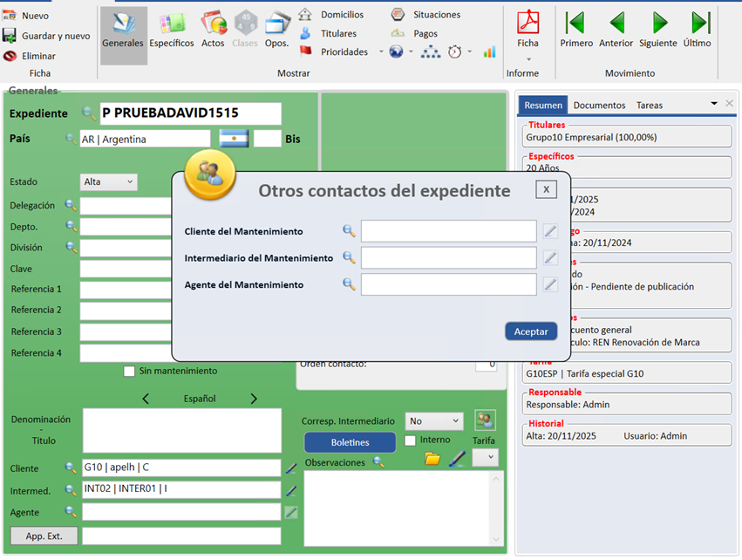Search for Cliente del Mantenimiento
742x560 pixels.
coord(349,231)
